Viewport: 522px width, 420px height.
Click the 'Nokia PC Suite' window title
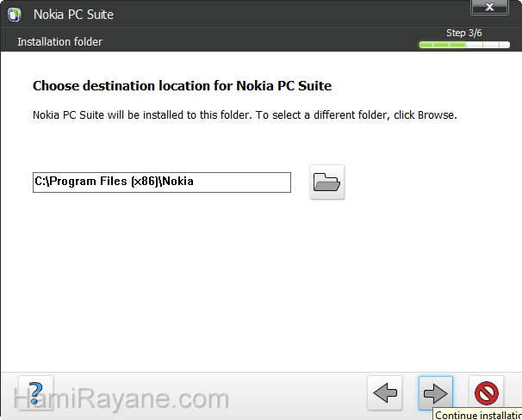click(x=73, y=15)
